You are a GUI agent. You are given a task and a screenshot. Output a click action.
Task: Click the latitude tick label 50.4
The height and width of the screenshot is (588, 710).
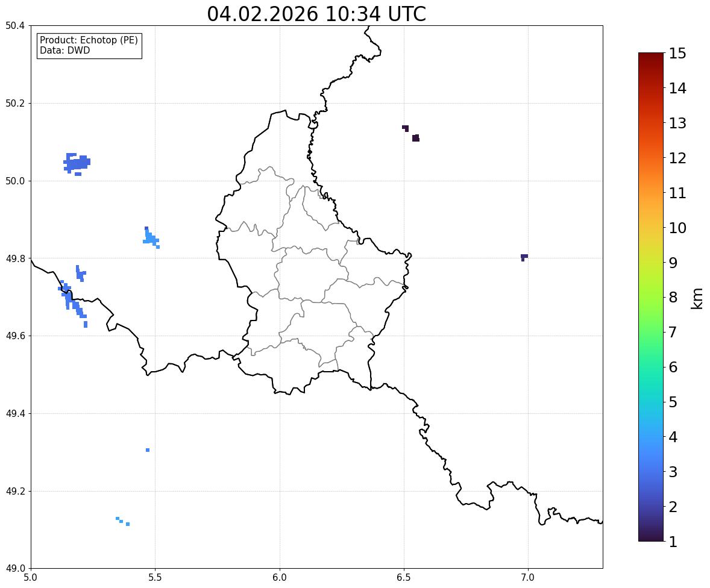click(15, 26)
